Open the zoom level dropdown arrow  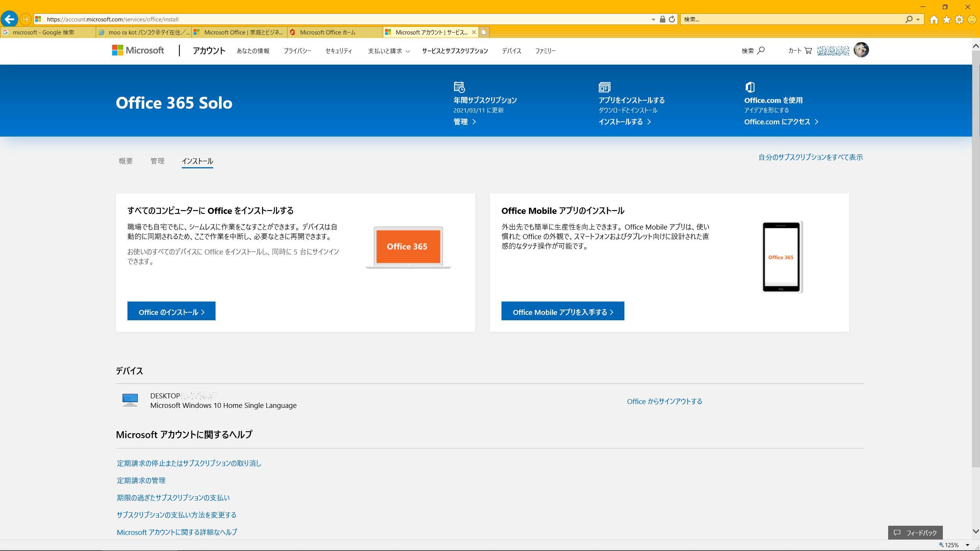pyautogui.click(x=967, y=545)
